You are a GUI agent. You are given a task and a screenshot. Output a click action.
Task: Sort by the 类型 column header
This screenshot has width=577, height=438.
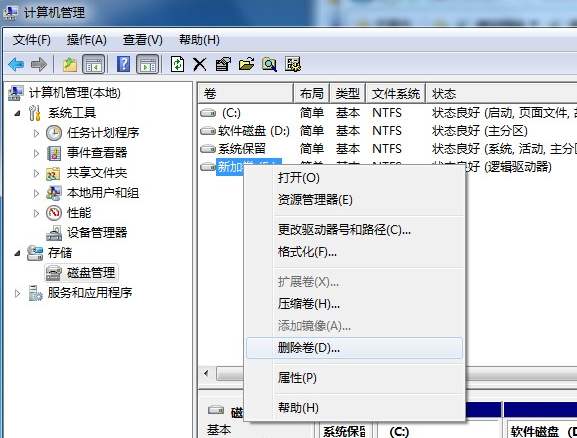pyautogui.click(x=347, y=93)
